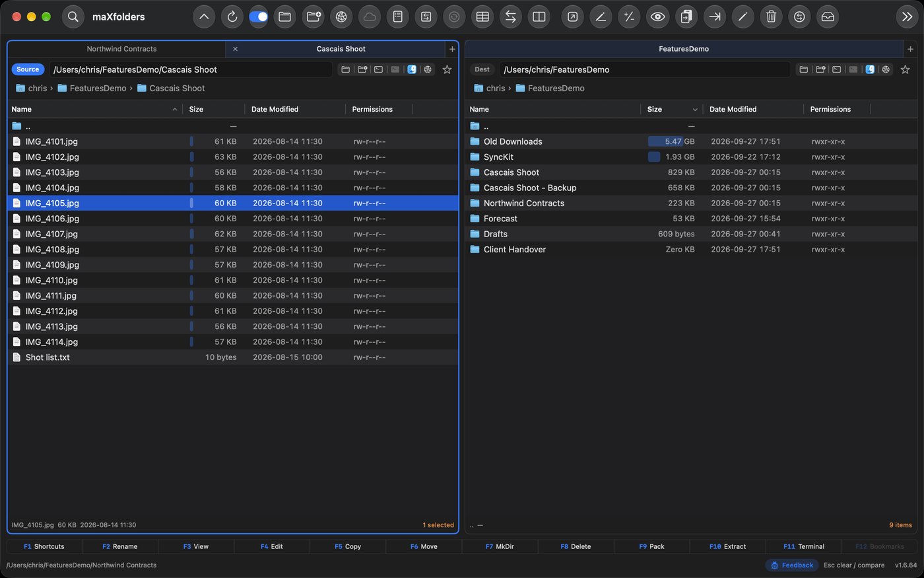
Task: Select the Client Handover folder
Action: (x=691, y=249)
